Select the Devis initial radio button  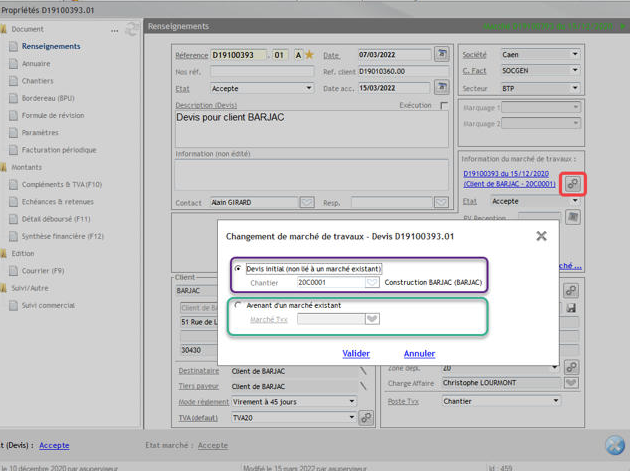click(239, 269)
